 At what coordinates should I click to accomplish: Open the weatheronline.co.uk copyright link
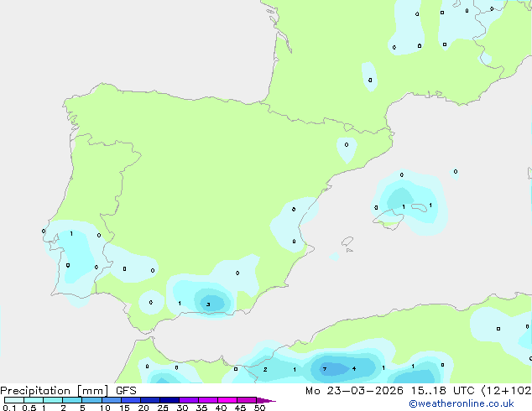point(461,403)
